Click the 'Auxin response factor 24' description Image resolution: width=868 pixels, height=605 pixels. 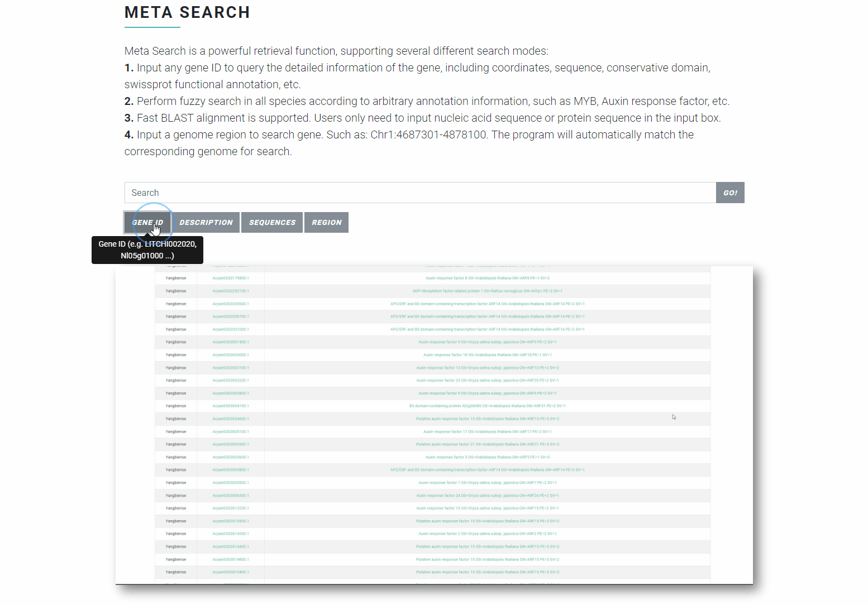488,496
